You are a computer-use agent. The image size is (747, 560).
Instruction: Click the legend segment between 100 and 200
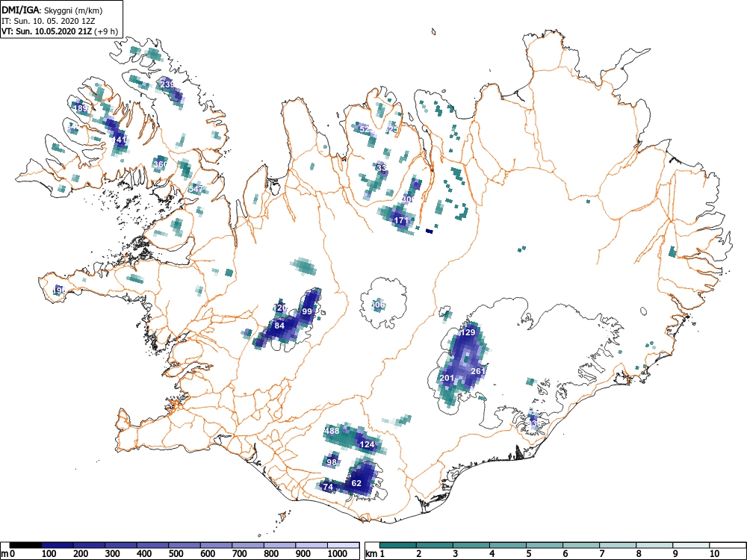pos(58,545)
